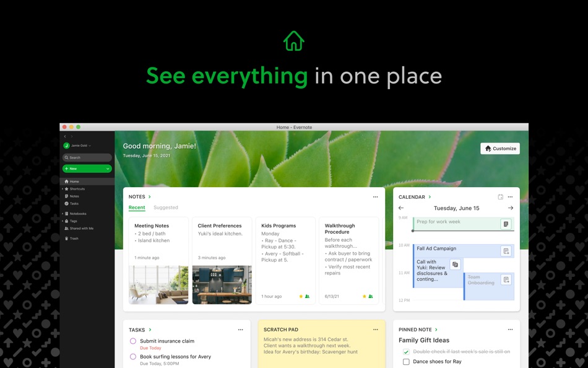Go back with the navigation arrow
Screen dimensions: 588x368
pyautogui.click(x=65, y=136)
